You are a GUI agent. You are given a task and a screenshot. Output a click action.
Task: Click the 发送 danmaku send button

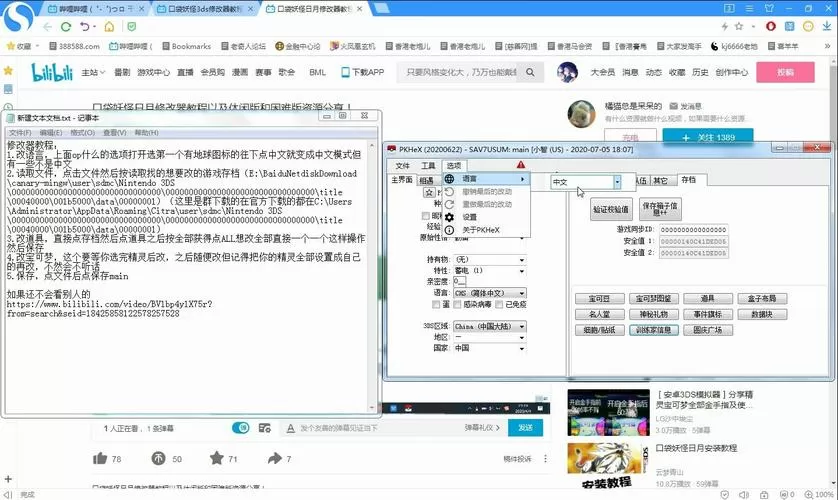coord(525,428)
